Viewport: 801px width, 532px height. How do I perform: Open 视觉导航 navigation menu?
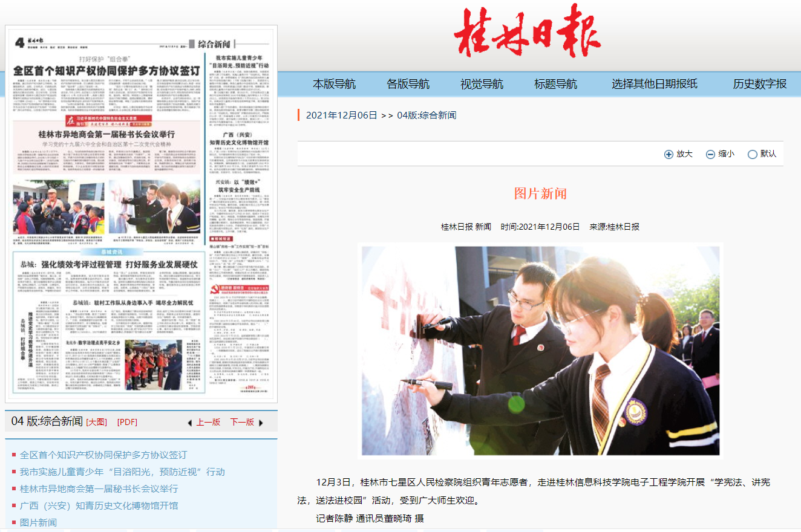[x=482, y=84]
